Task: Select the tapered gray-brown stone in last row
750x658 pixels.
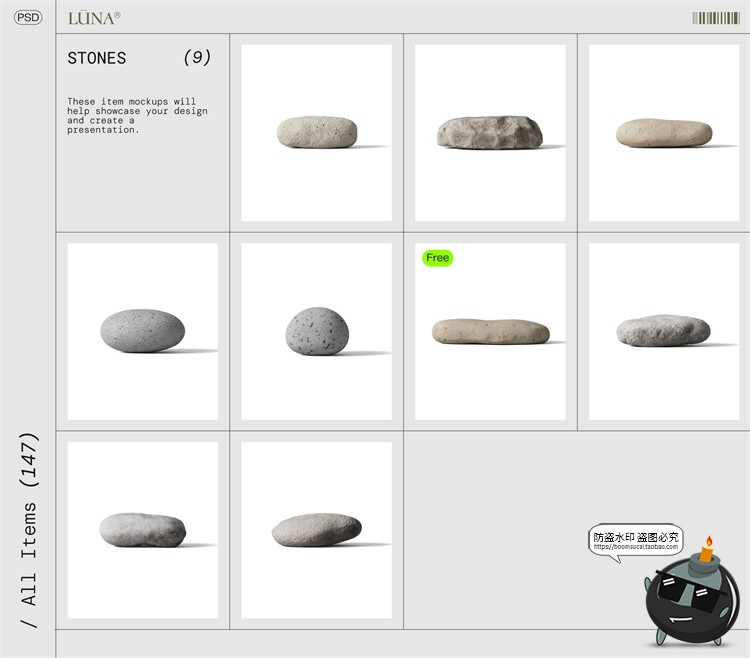Action: pyautogui.click(x=317, y=529)
